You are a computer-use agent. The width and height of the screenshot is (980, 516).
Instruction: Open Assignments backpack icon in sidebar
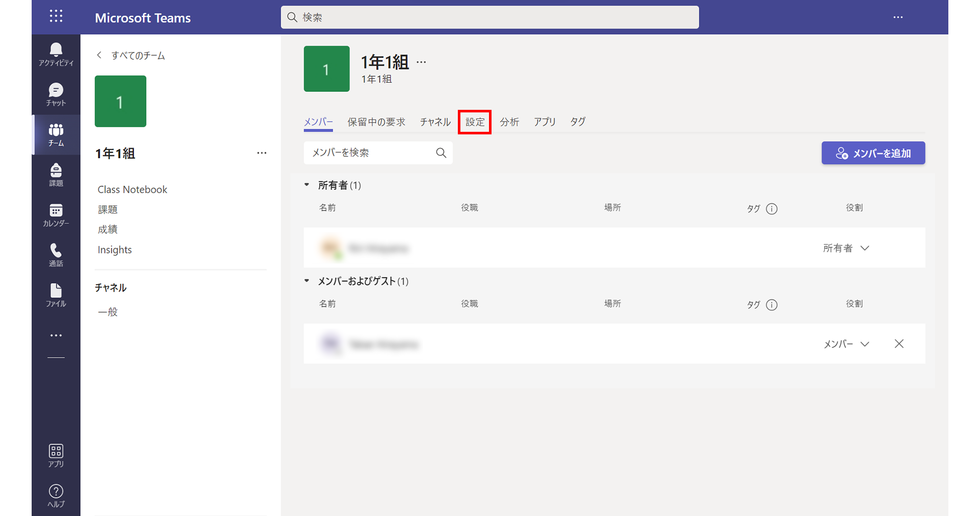(x=56, y=175)
